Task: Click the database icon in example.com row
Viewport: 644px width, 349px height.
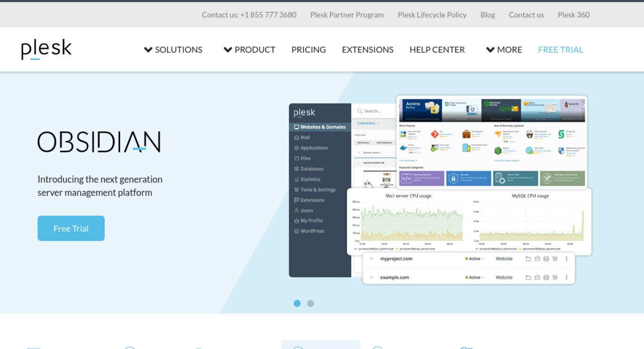Action: [x=546, y=277]
